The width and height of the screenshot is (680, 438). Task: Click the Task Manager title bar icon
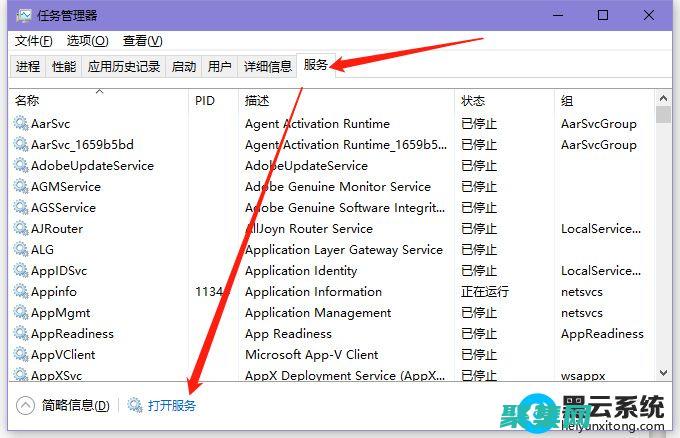click(24, 16)
